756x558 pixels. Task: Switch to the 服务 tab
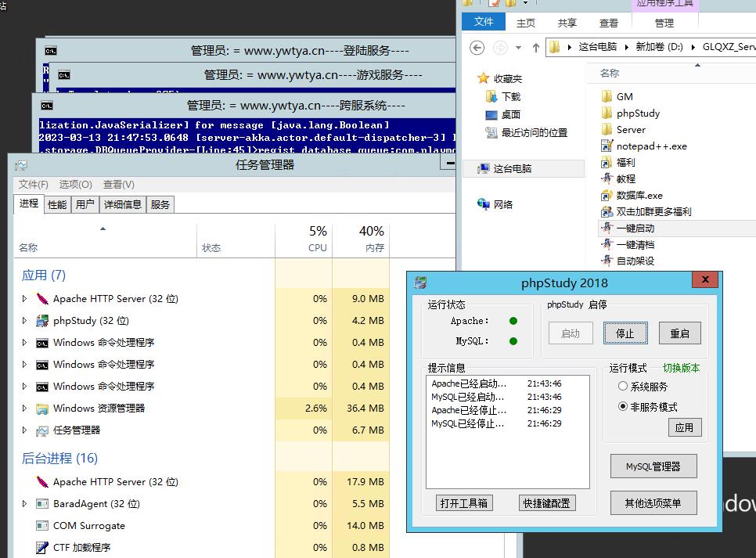[160, 204]
